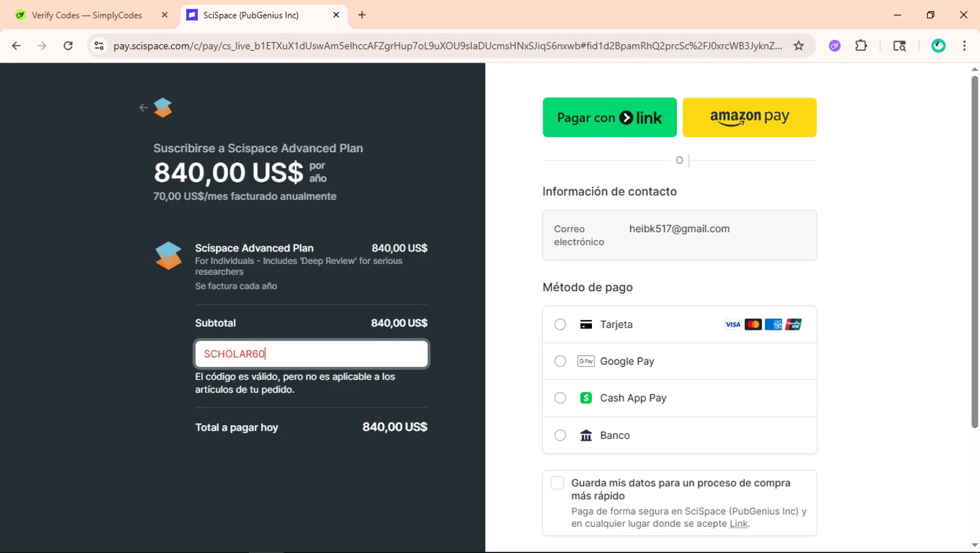The height and width of the screenshot is (553, 980).
Task: Open the Link hyperlink in save-data text
Action: pos(739,524)
